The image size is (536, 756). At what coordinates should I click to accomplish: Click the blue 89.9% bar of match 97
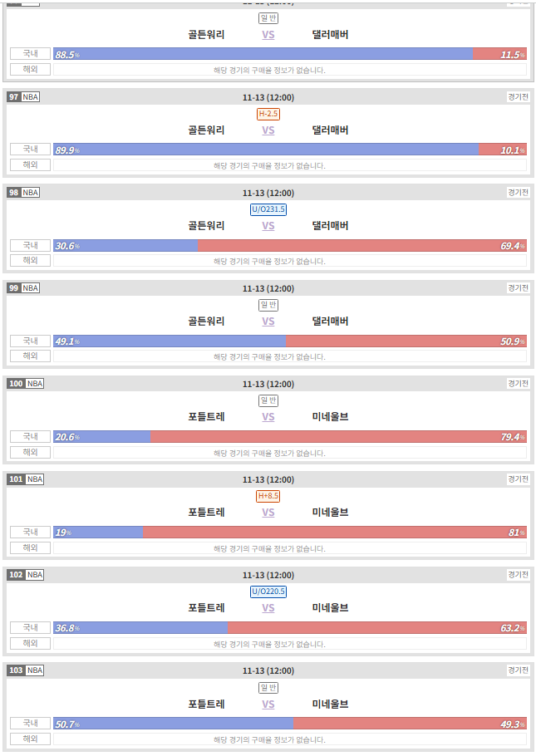coord(266,150)
